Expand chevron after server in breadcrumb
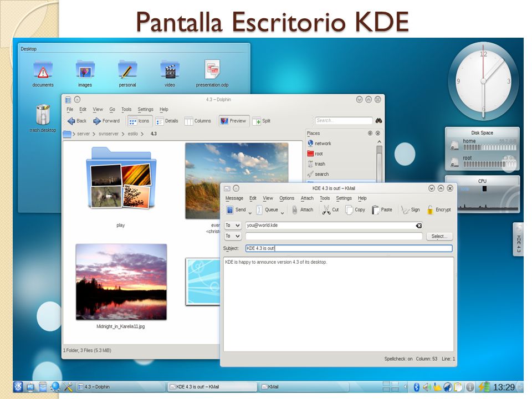Image resolution: width=532 pixels, height=399 pixels. (x=94, y=134)
